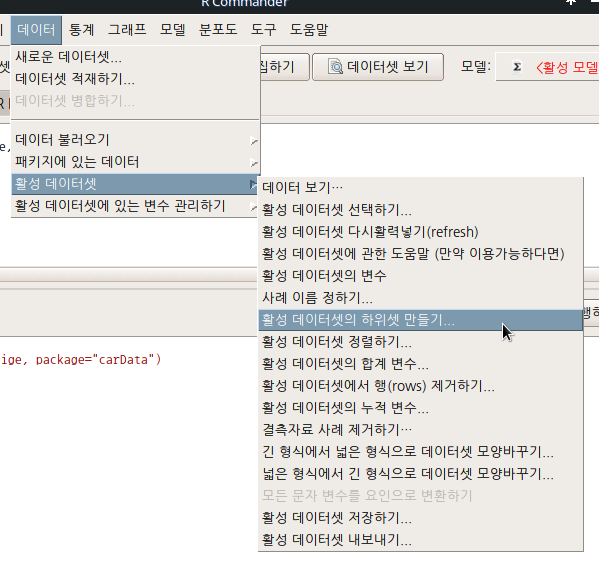599x568 pixels.
Task: Choose 활성 데이터셋의 변수 entry
Action: click(421, 276)
